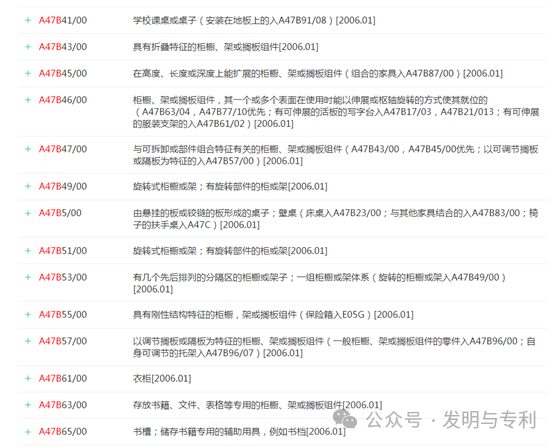Expand the A47B55/00 row plus icon
The width and height of the screenshot is (558, 448).
(x=28, y=314)
